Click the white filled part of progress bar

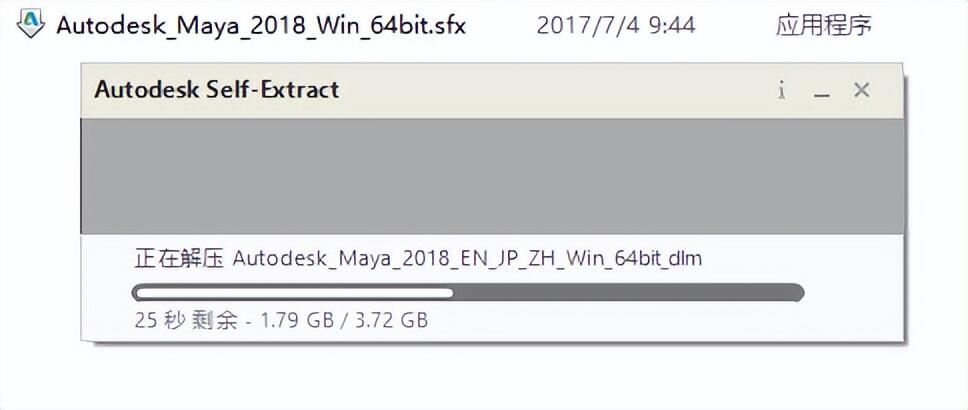click(x=293, y=293)
